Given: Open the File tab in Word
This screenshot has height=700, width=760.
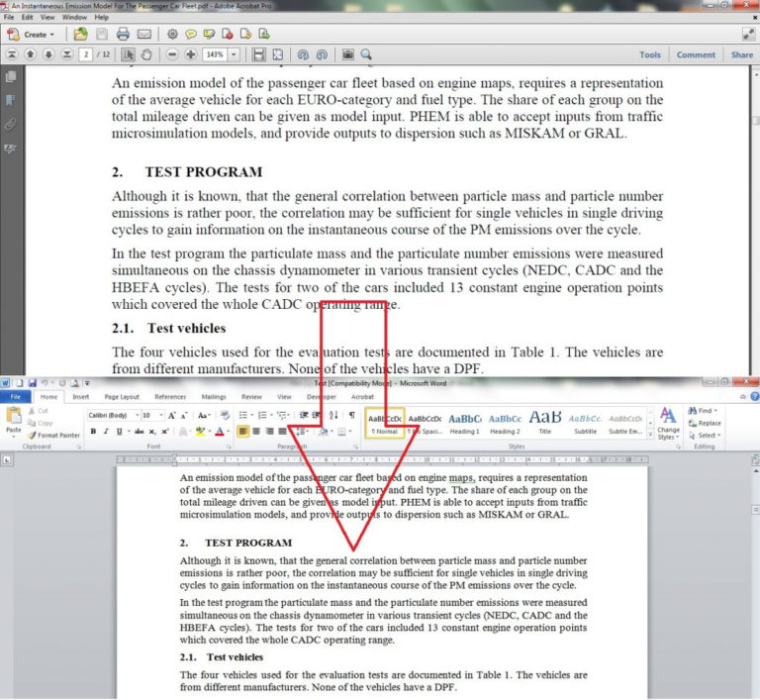Looking at the screenshot, I should coord(16,396).
